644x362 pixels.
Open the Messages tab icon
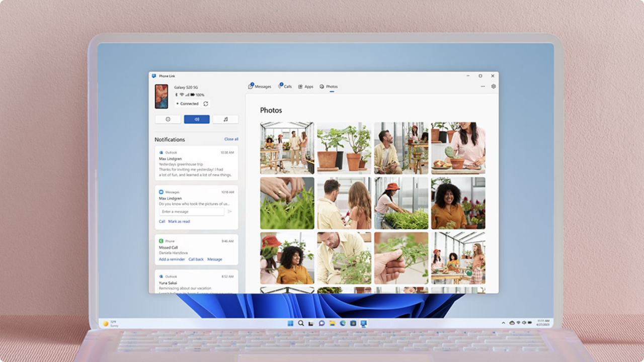coord(251,86)
